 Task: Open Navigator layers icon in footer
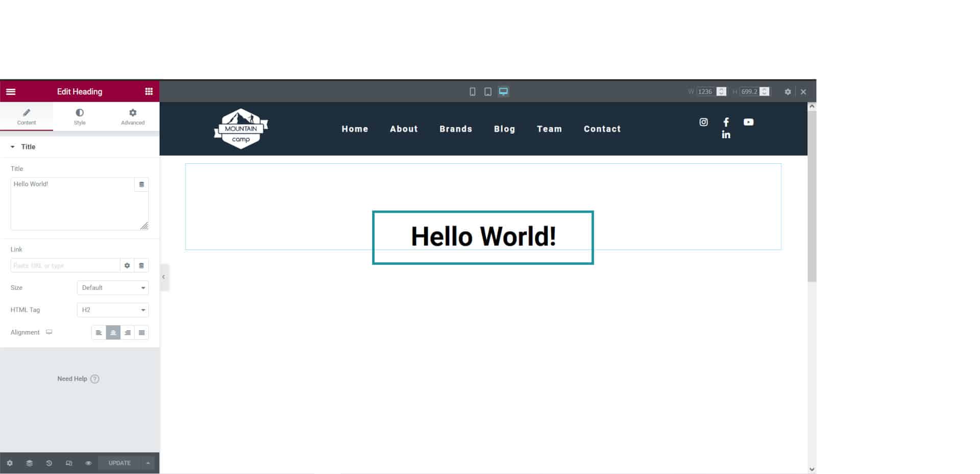pyautogui.click(x=30, y=463)
